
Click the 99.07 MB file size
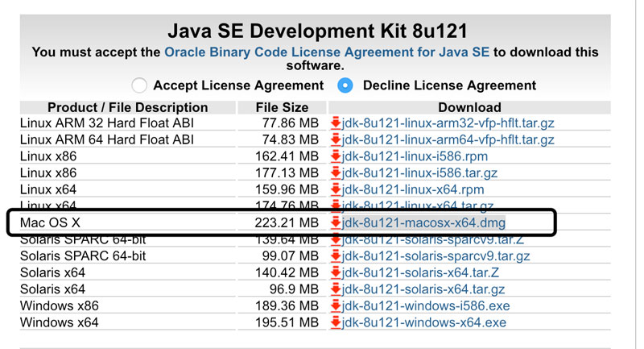(x=291, y=256)
